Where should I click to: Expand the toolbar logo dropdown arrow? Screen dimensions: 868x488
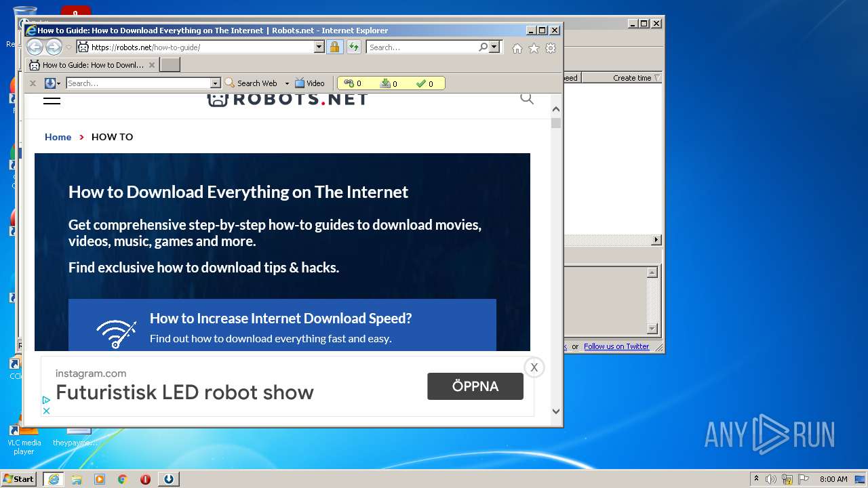point(59,83)
